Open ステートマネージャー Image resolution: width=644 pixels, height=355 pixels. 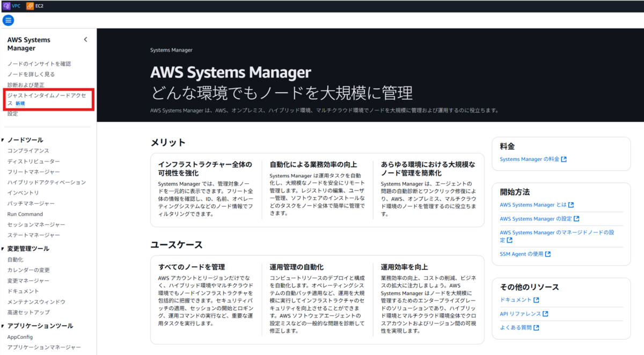[x=34, y=235]
